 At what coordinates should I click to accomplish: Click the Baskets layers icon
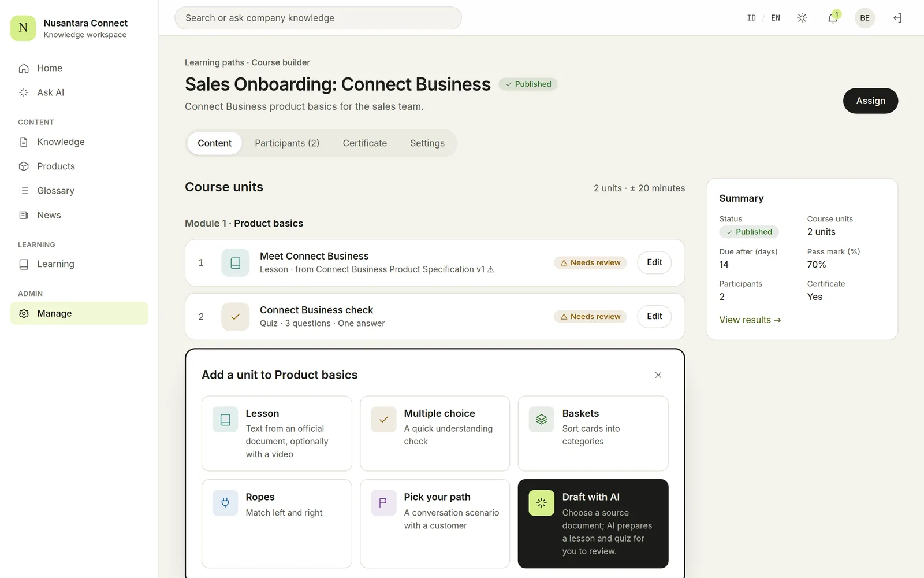[x=542, y=420]
